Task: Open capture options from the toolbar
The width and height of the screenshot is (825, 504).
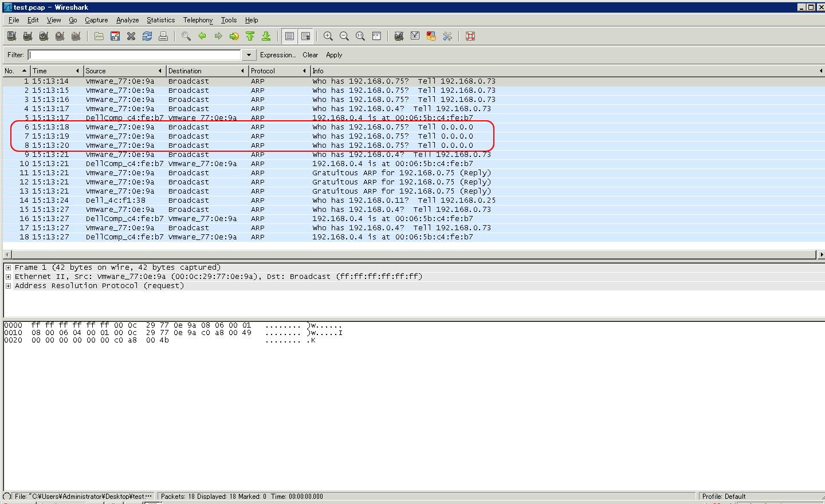Action: (27, 36)
